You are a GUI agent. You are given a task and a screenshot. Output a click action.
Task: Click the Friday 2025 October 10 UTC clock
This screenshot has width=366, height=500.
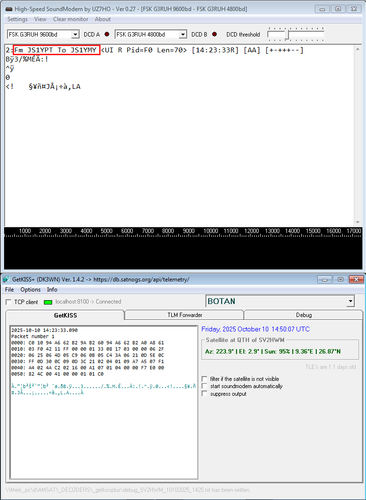[x=256, y=329]
